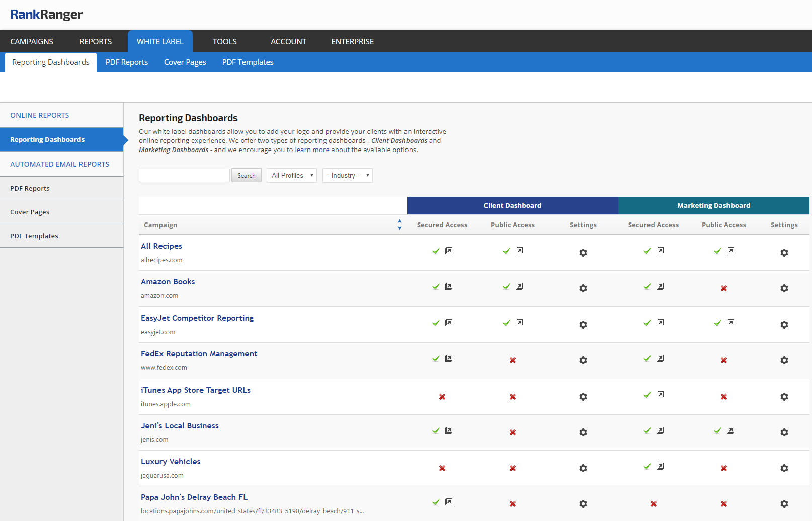Open Amazon Books Marketing Dashboard settings gear
812x521 pixels.
(x=784, y=288)
